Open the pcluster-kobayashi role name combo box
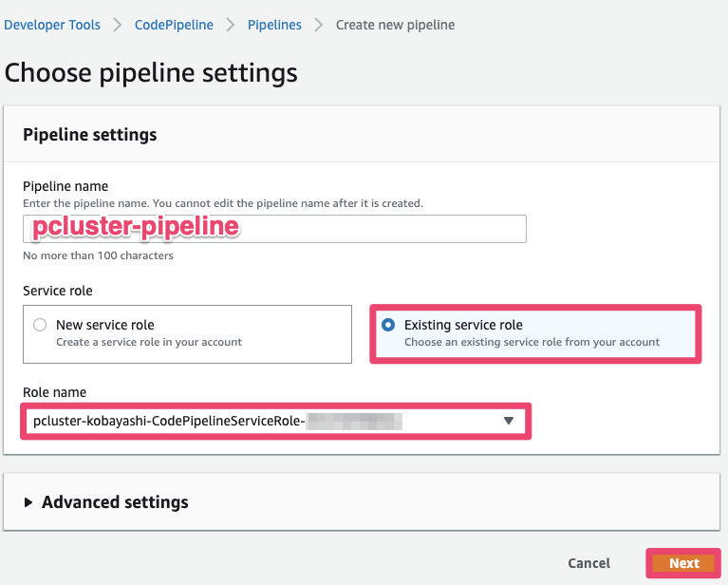The height and width of the screenshot is (585, 728). (266, 421)
